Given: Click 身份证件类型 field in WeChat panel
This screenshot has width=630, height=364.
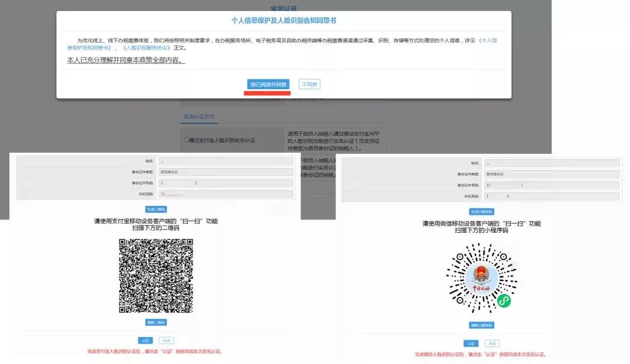Looking at the screenshot, I should coord(551,174).
